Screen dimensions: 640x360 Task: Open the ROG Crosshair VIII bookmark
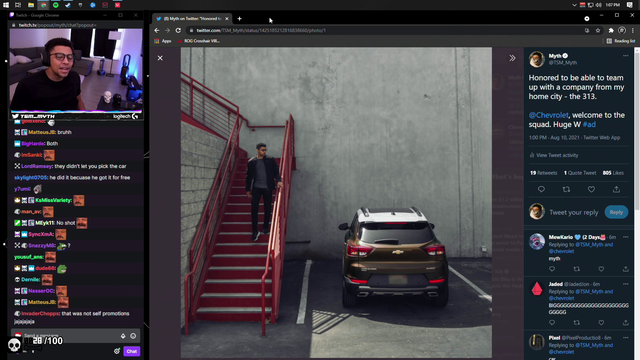tap(199, 41)
